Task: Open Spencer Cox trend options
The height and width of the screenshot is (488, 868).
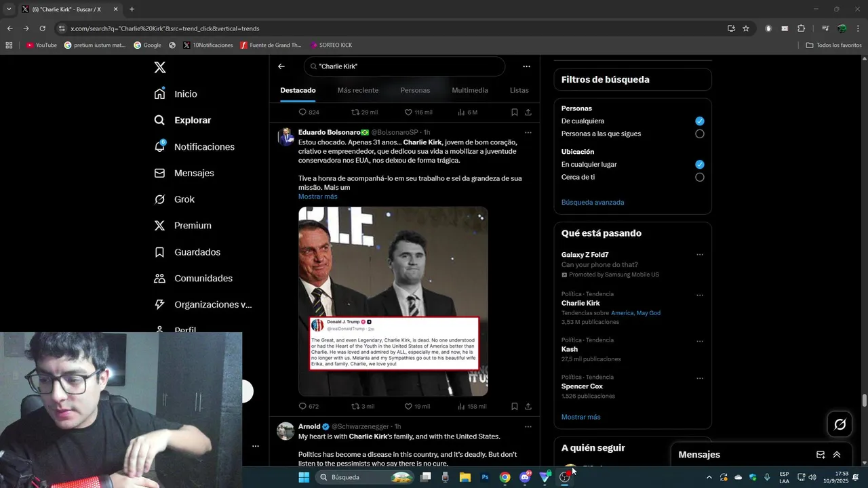Action: pyautogui.click(x=700, y=378)
